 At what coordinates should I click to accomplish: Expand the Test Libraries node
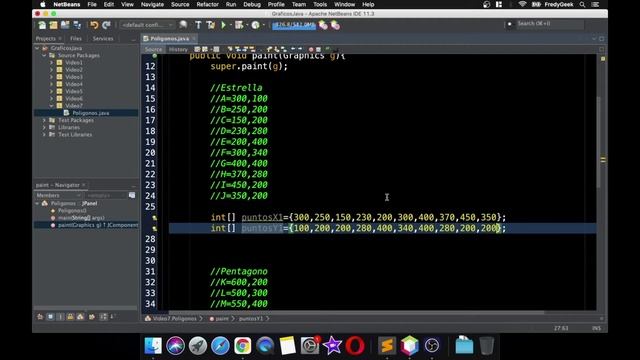44,134
